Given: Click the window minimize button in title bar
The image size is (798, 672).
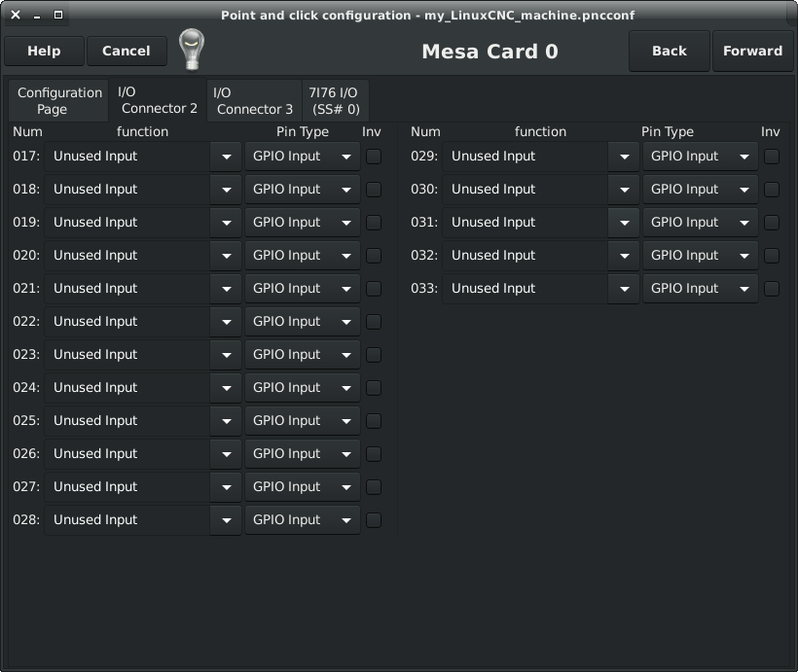Looking at the screenshot, I should (37, 16).
